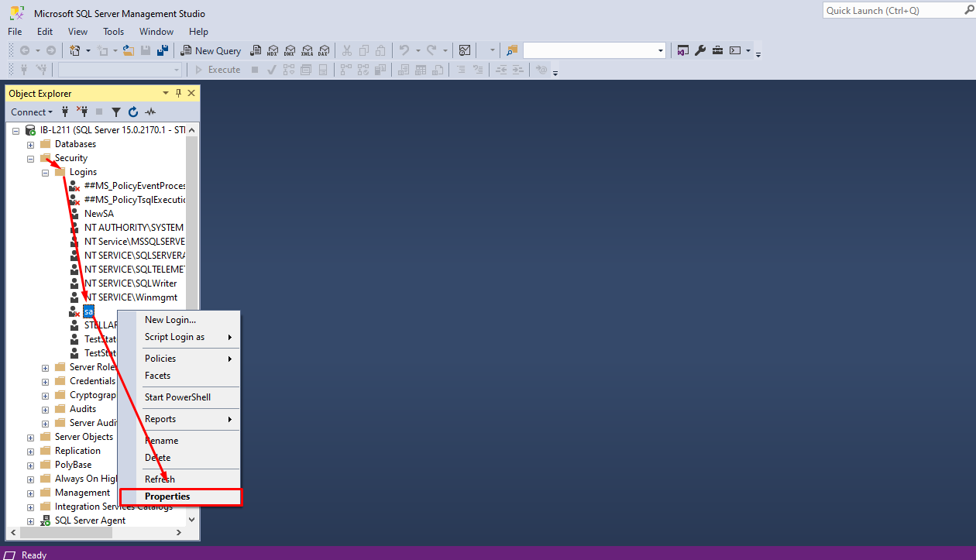Open the File menu
This screenshot has height=560, width=976.
coord(15,32)
